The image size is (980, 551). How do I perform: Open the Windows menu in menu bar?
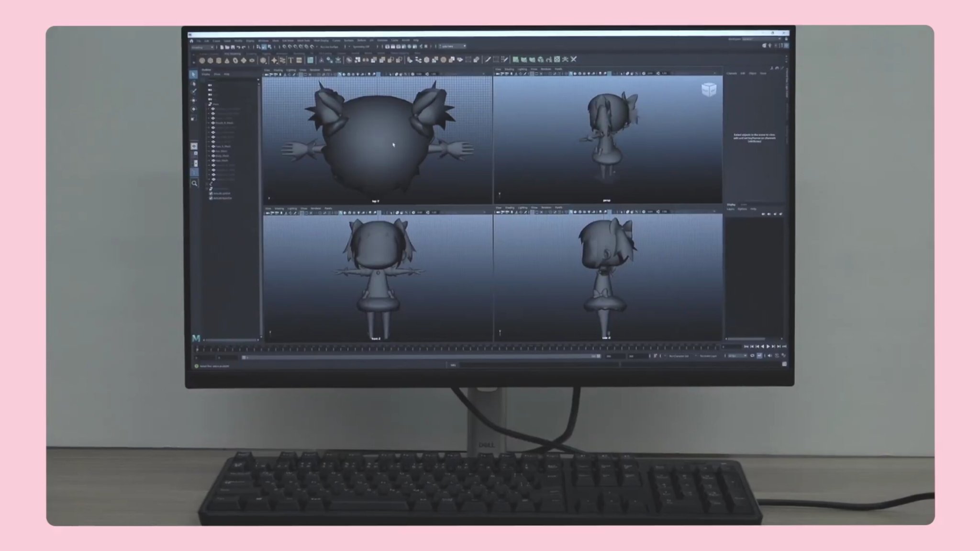coord(263,41)
